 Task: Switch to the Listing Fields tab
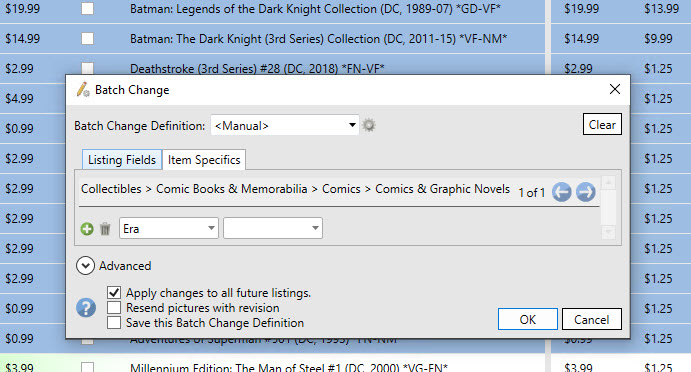(x=122, y=160)
